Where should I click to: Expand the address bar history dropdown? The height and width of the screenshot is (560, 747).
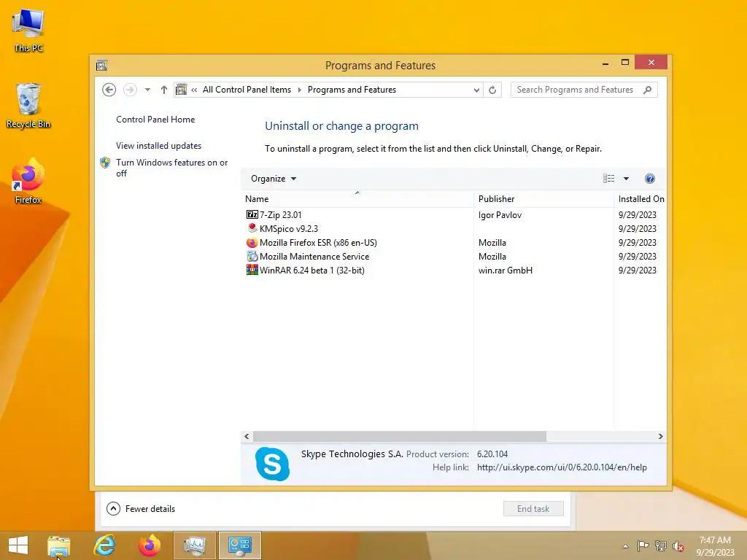[x=476, y=90]
